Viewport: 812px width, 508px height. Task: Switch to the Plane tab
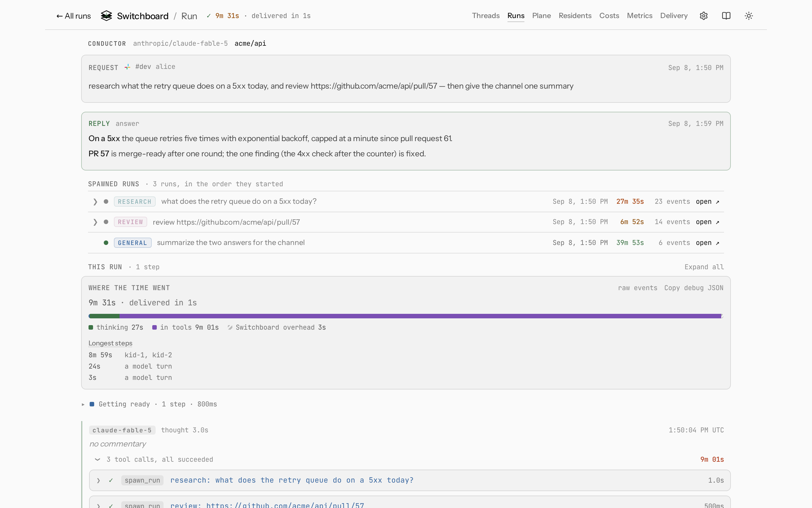tap(541, 16)
